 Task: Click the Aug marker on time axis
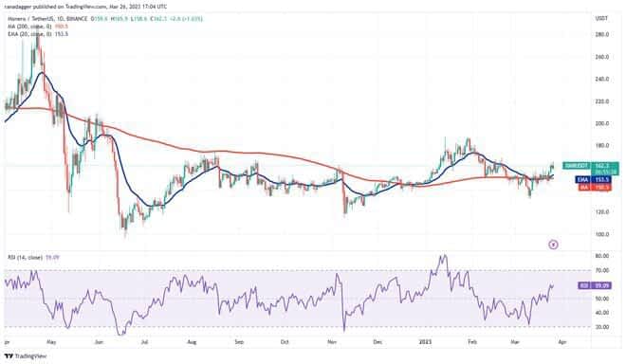[x=192, y=342]
